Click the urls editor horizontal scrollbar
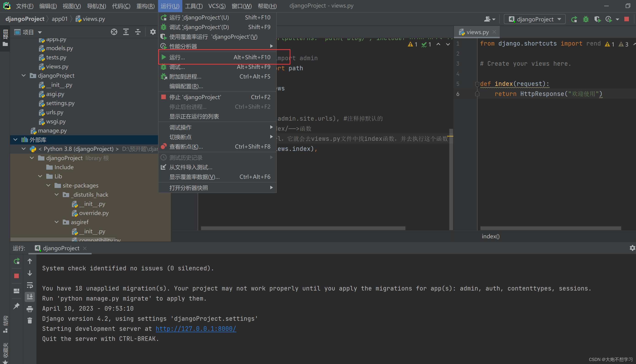 [303, 228]
